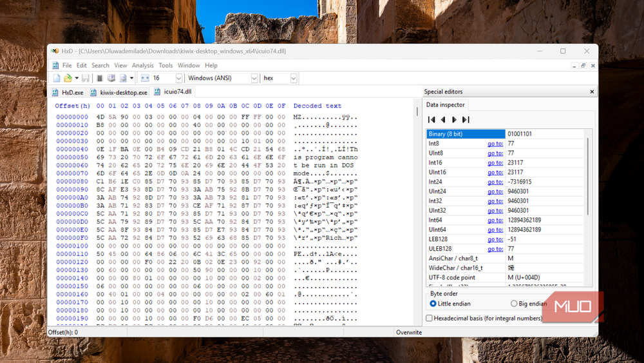Expand the disk image icon's arrow
644x363 pixels.
pyautogui.click(x=131, y=78)
